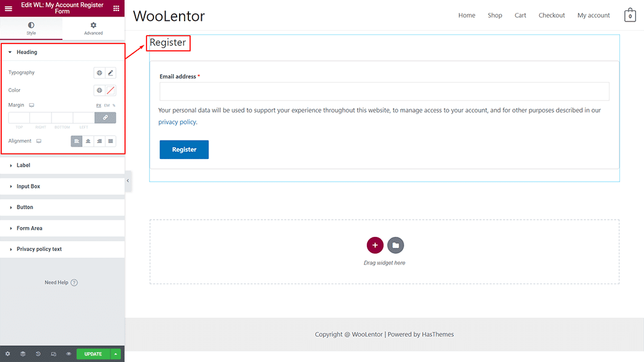Go to Checkout in the navigation menu
644x362 pixels.
click(x=551, y=15)
